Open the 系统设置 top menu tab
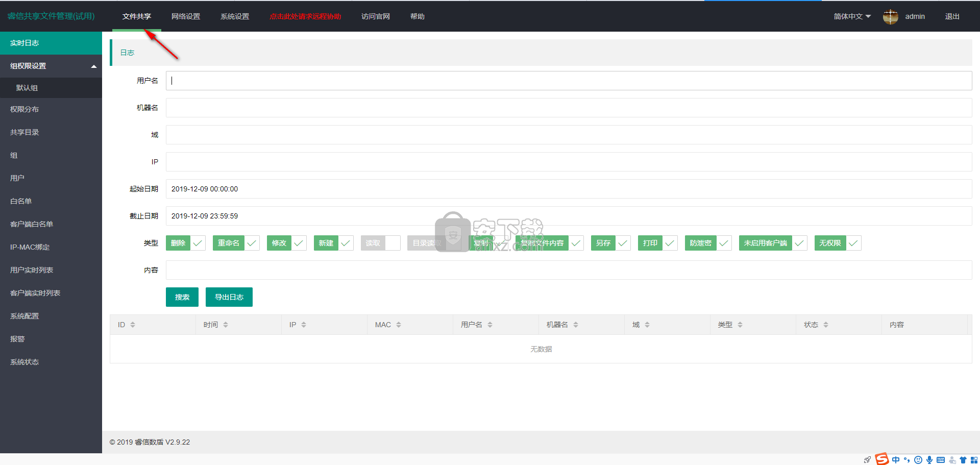Image resolution: width=980 pixels, height=465 pixels. click(235, 16)
